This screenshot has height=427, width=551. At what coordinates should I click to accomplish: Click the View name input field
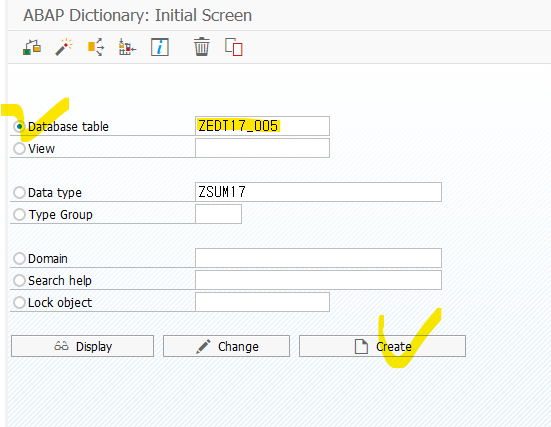point(262,148)
